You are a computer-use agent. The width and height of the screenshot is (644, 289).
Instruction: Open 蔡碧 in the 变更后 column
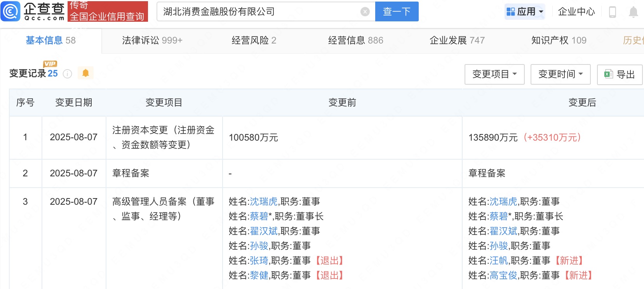click(x=499, y=216)
